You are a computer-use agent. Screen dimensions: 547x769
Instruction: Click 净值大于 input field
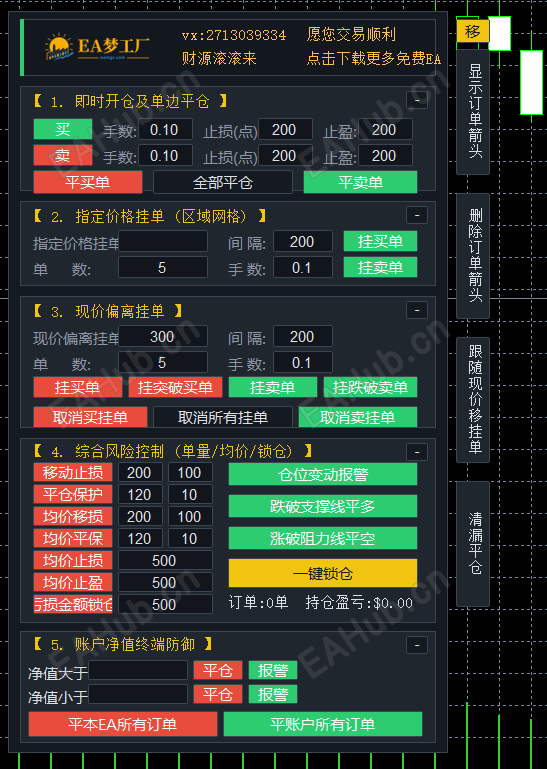pyautogui.click(x=138, y=670)
